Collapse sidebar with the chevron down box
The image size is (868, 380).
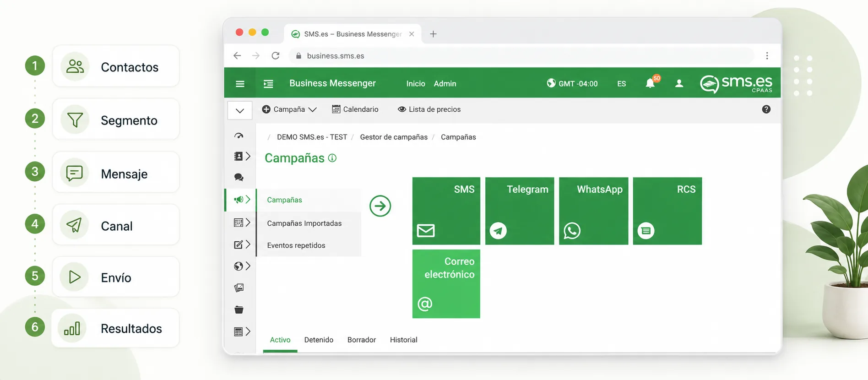tap(240, 110)
